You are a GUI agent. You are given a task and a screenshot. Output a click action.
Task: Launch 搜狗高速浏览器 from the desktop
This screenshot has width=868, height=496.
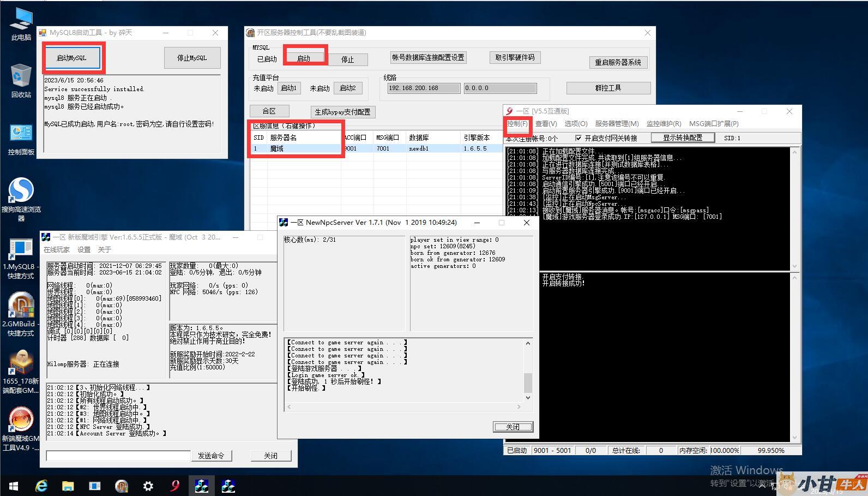(x=21, y=192)
